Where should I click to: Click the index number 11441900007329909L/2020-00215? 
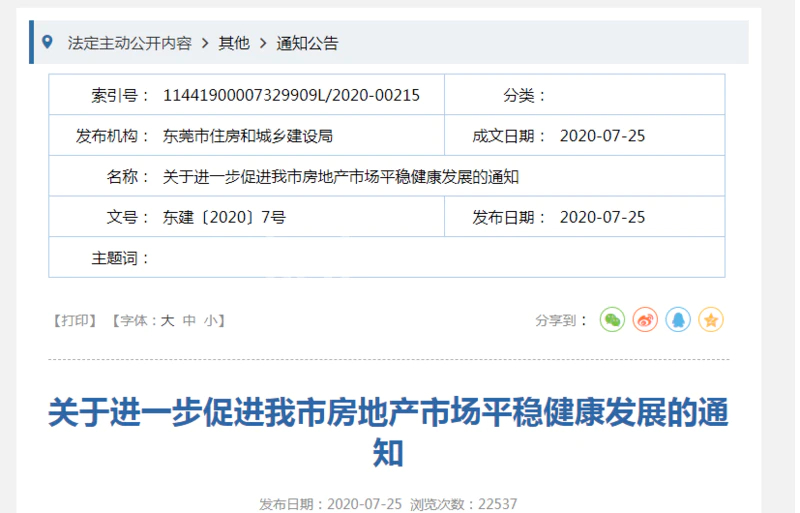(291, 95)
